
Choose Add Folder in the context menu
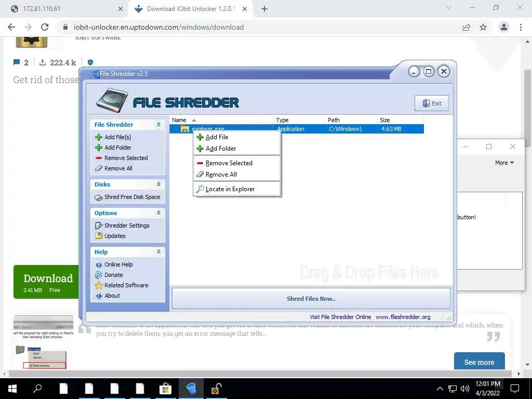tap(237, 149)
